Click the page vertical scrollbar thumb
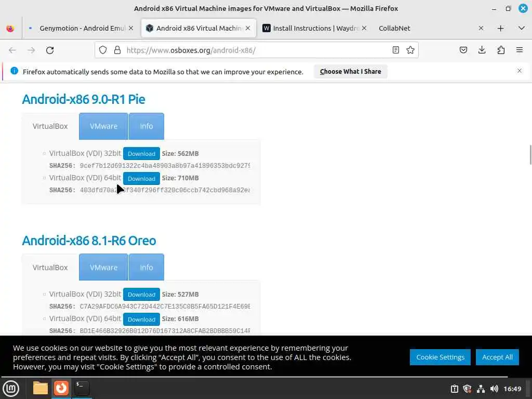The image size is (532, 399). (530, 155)
